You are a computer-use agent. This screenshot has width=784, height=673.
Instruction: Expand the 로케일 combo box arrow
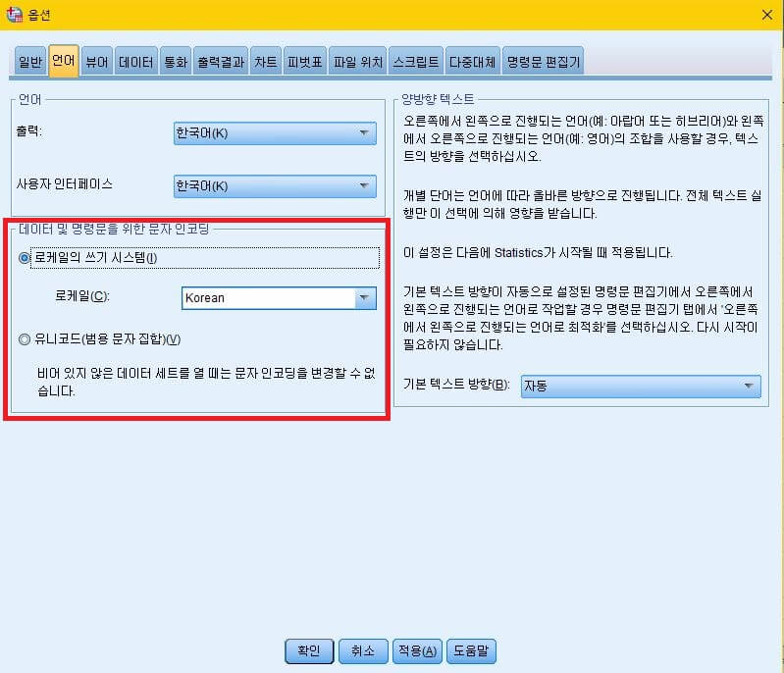tap(365, 298)
